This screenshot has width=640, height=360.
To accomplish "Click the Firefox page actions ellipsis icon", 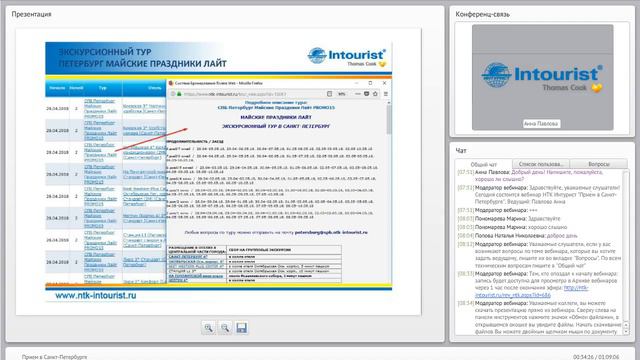I will click(x=358, y=94).
